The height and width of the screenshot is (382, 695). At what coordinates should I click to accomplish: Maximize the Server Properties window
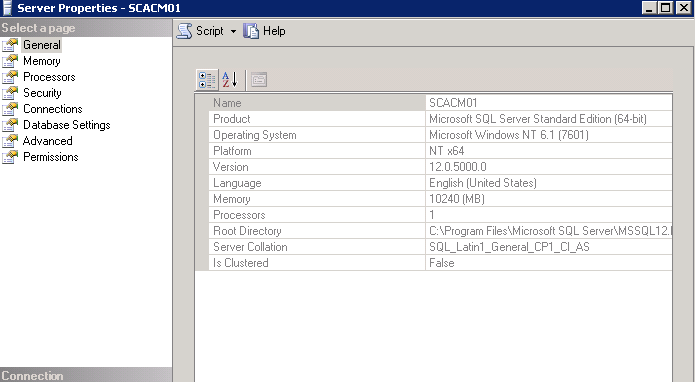(x=666, y=8)
